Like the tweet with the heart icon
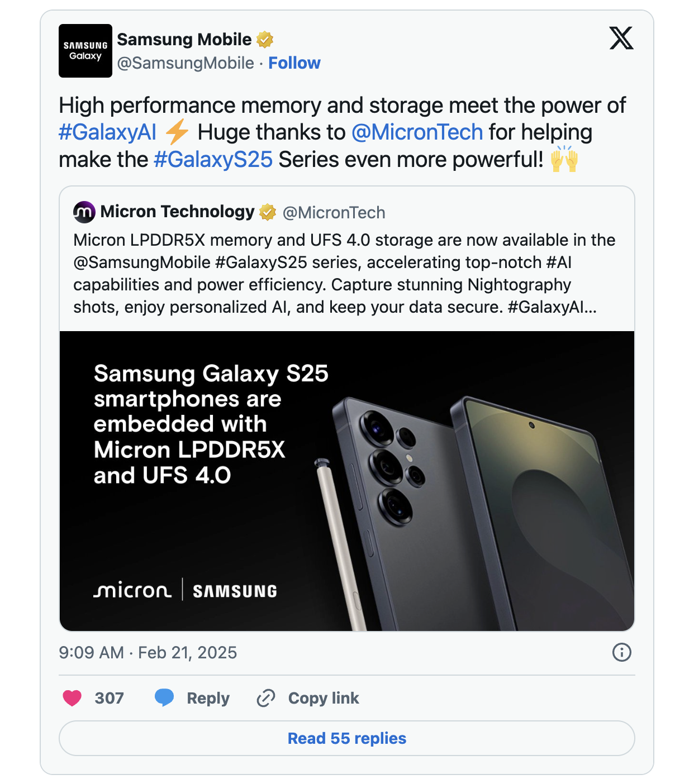Viewport: 694px width, 784px height. click(72, 698)
